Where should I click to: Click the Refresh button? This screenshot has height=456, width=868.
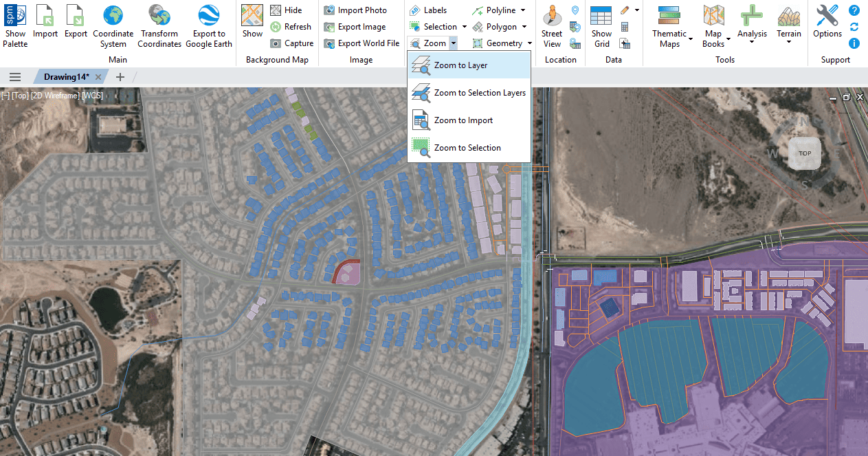291,27
